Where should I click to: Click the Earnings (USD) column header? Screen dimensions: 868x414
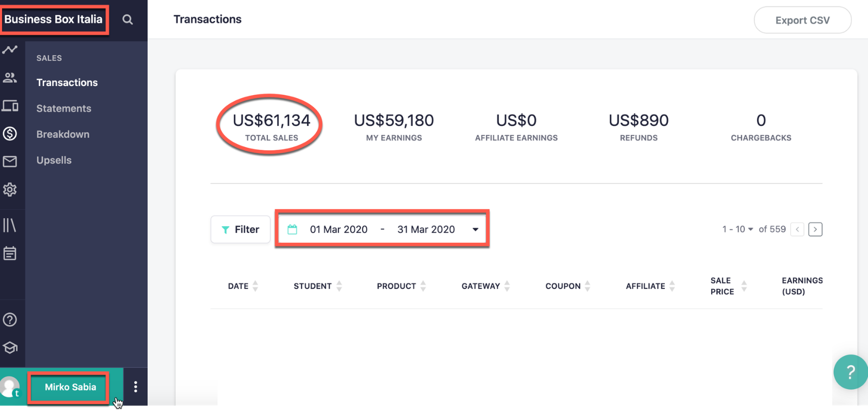coord(802,286)
